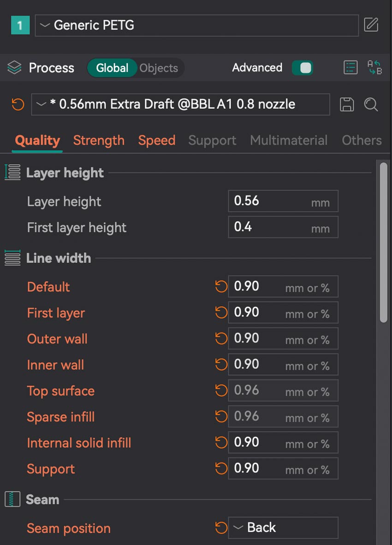Open the Seam position dropdown

pos(283,527)
